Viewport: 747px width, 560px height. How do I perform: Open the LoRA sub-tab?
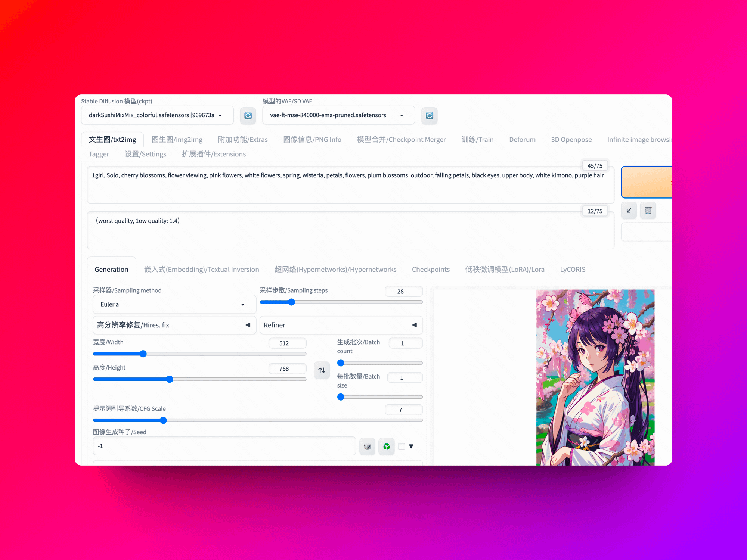[x=505, y=270]
